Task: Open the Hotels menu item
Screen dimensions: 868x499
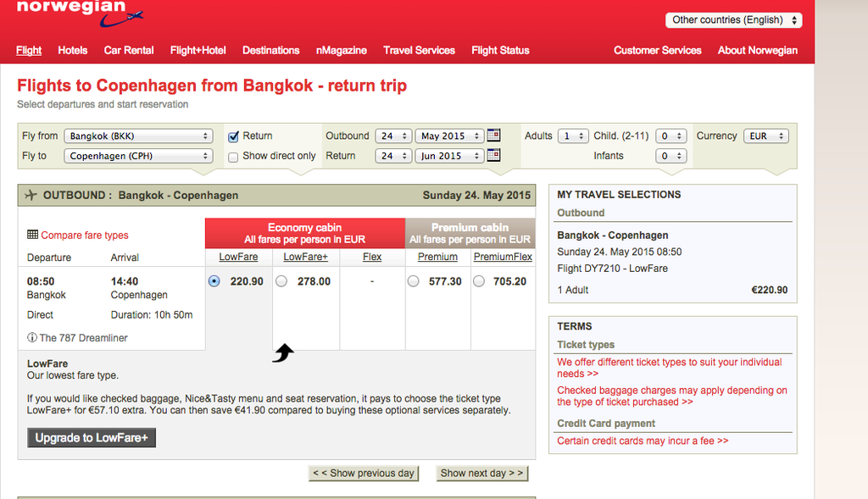Action: [x=73, y=50]
